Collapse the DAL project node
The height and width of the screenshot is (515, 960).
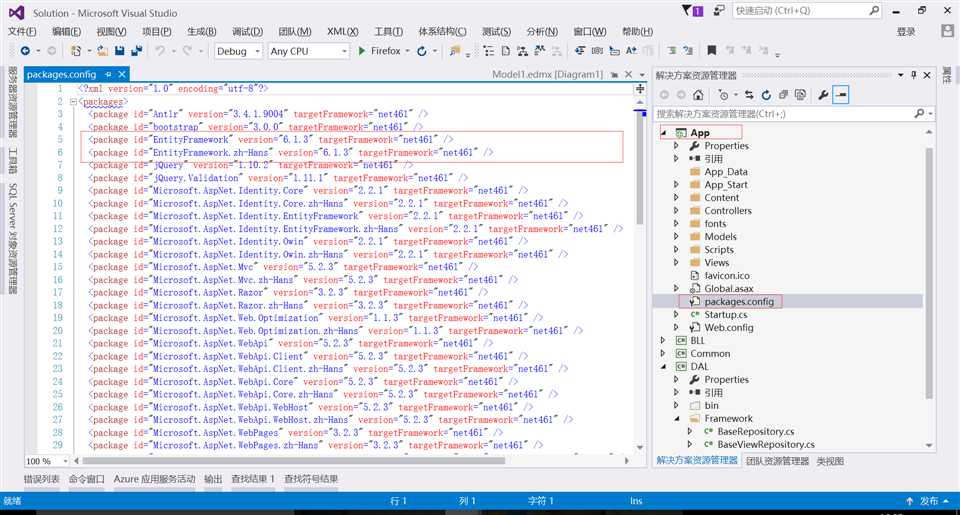pos(663,366)
